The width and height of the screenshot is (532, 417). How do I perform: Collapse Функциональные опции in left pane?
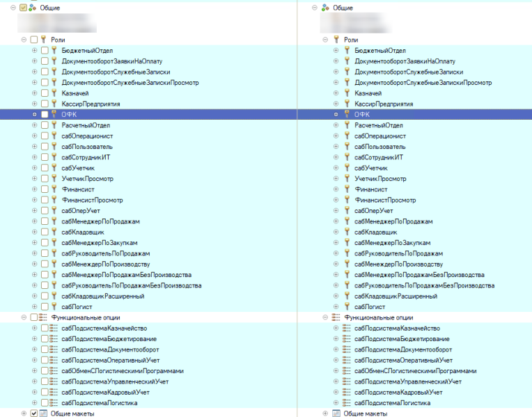coord(24,317)
